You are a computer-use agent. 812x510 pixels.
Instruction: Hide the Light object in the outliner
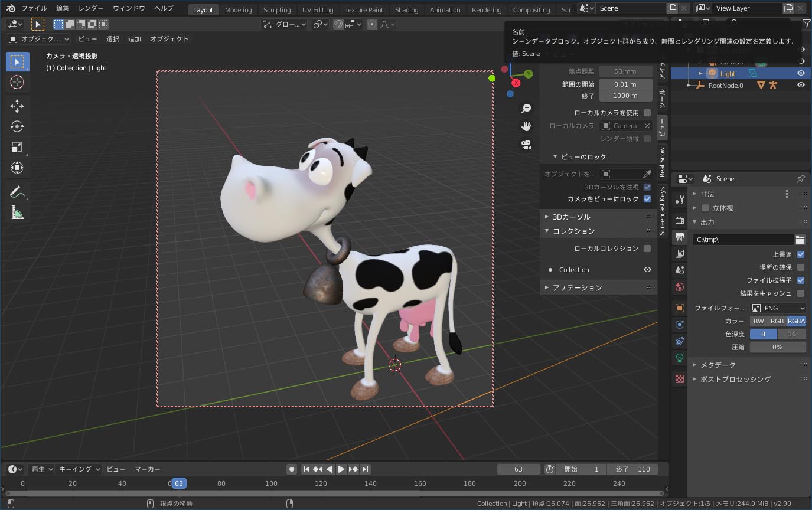point(802,73)
